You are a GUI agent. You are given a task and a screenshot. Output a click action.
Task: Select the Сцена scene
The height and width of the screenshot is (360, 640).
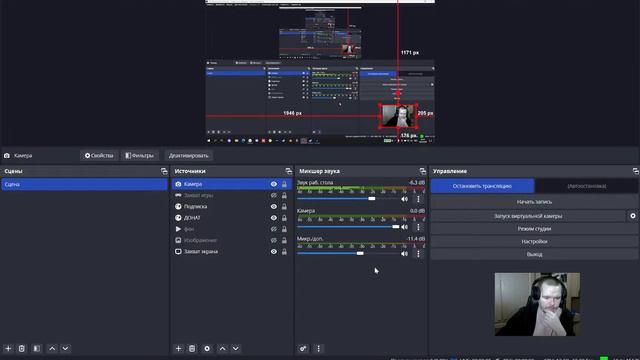click(84, 184)
